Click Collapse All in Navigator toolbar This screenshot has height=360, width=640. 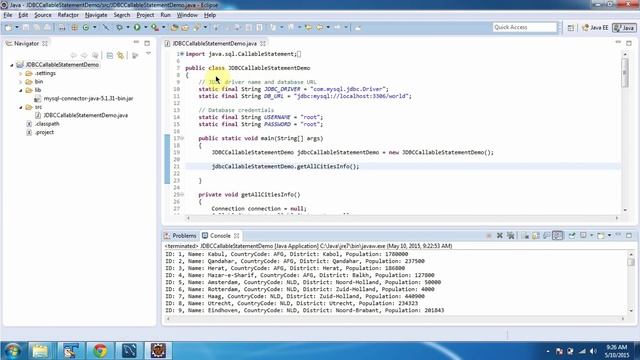(x=110, y=56)
